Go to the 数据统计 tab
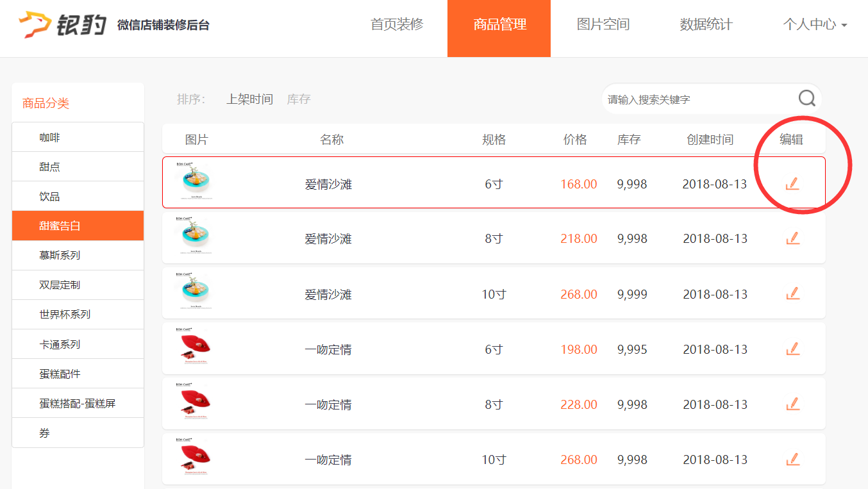The height and width of the screenshot is (489, 868). 706,25
